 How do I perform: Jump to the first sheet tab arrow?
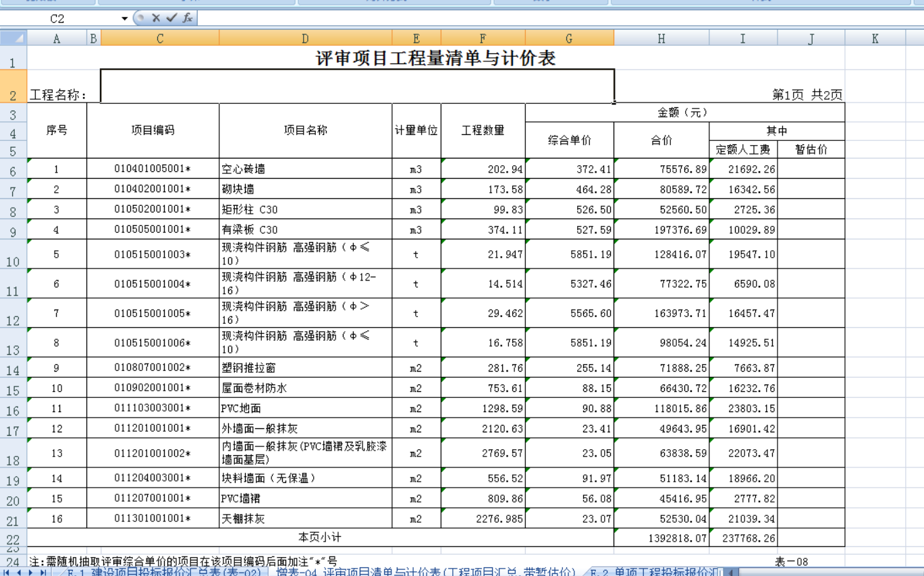click(7, 572)
